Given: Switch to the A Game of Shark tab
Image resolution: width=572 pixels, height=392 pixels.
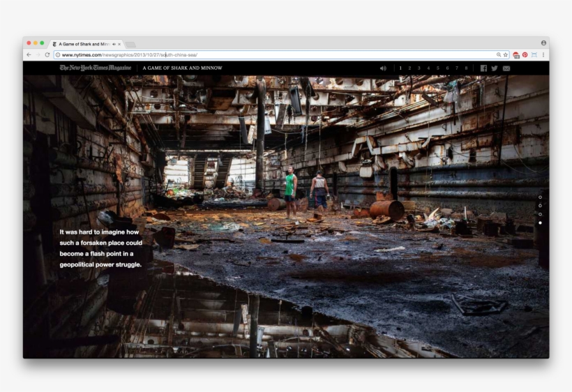Looking at the screenshot, I should [x=84, y=44].
